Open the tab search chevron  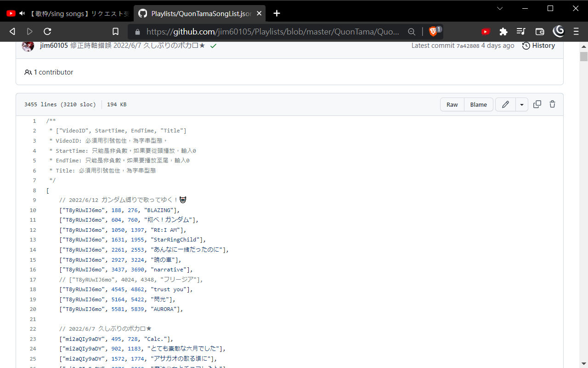[500, 8]
